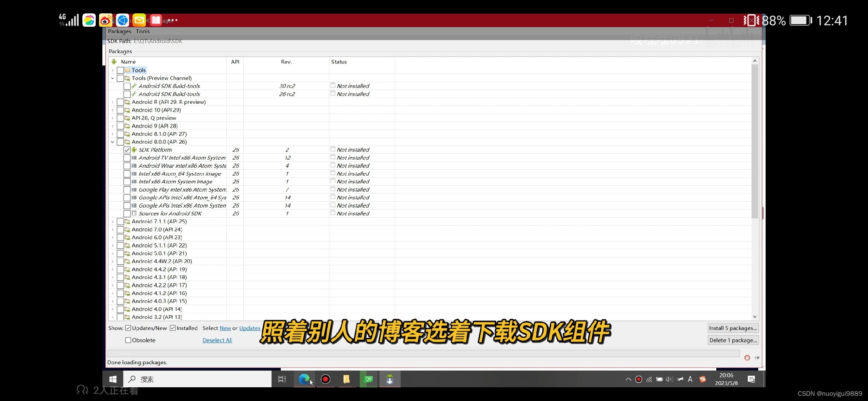Click Sogou input method tray icon
The height and width of the screenshot is (401, 868).
coord(703,379)
